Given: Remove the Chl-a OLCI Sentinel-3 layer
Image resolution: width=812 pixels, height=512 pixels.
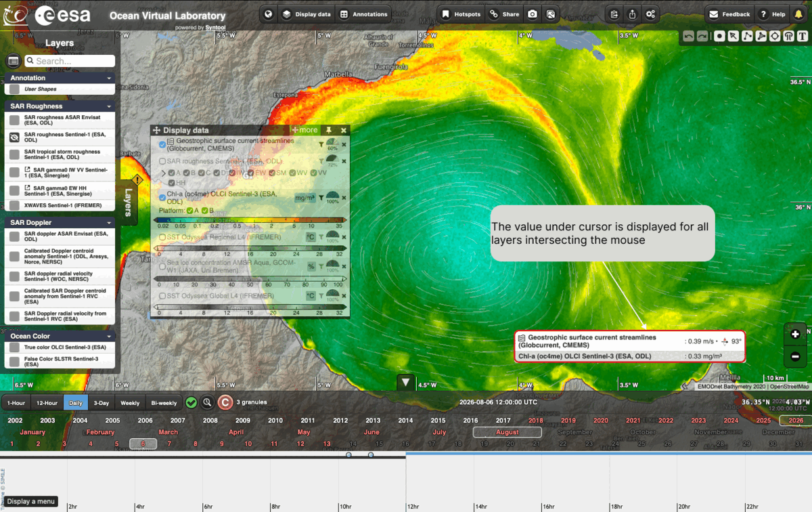Looking at the screenshot, I should pos(344,198).
